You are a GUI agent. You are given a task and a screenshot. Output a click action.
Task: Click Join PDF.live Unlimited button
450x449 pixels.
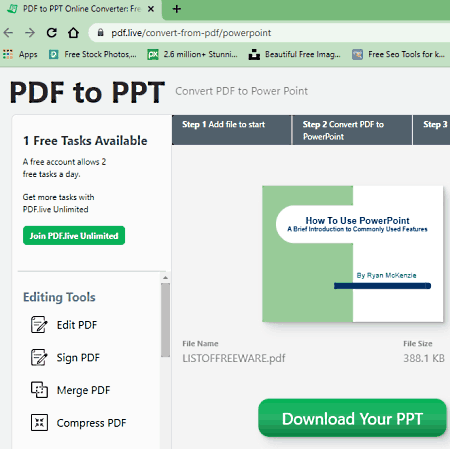point(74,236)
